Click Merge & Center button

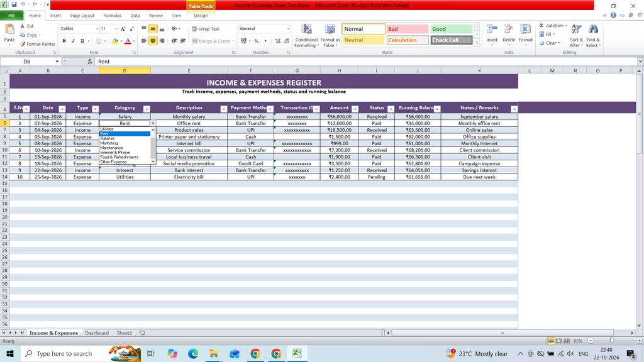213,41
